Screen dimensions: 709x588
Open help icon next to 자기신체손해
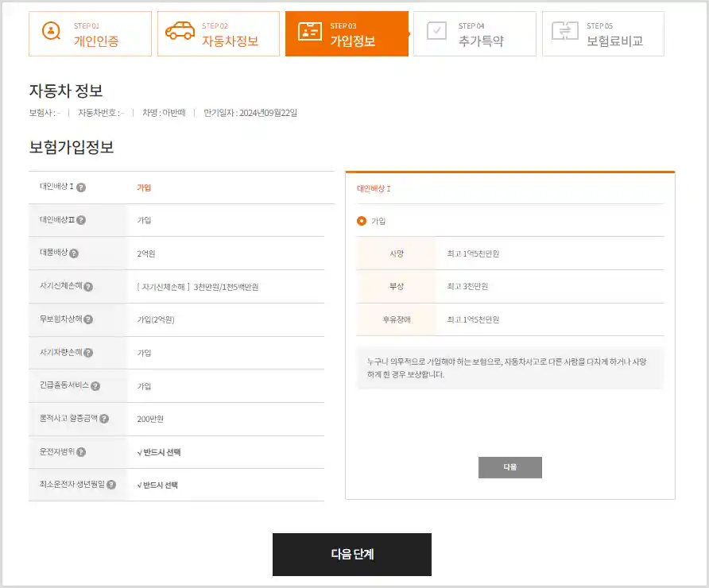click(88, 287)
